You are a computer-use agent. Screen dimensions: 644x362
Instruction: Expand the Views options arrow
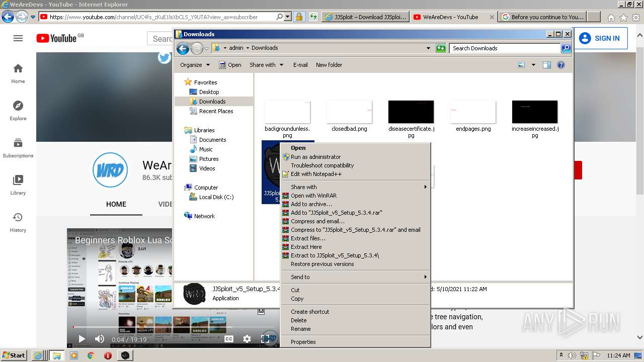533,65
